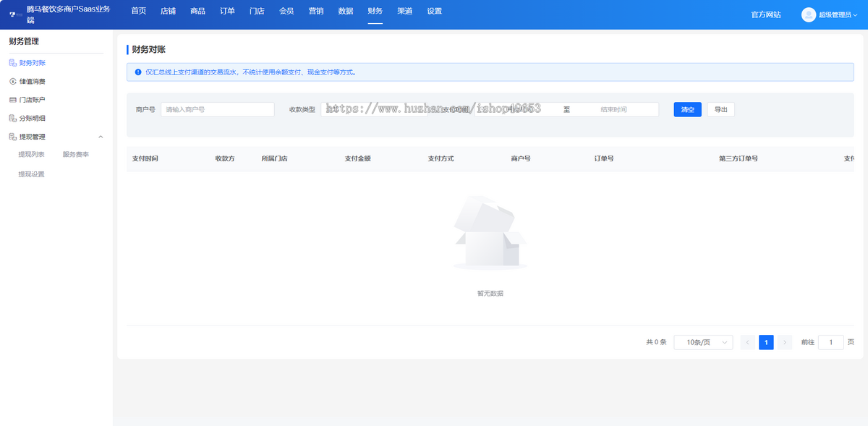Open the 门店 top menu
The width and height of the screenshot is (868, 426).
click(x=257, y=11)
